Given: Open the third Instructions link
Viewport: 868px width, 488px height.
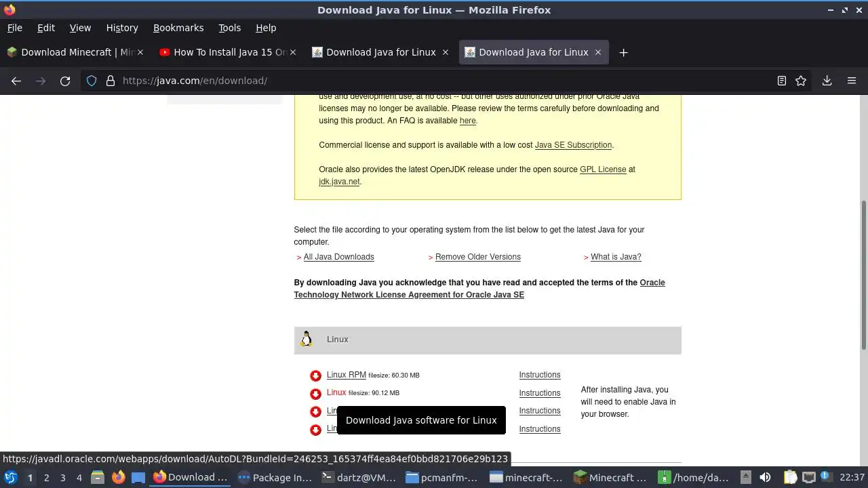Looking at the screenshot, I should point(540,411).
